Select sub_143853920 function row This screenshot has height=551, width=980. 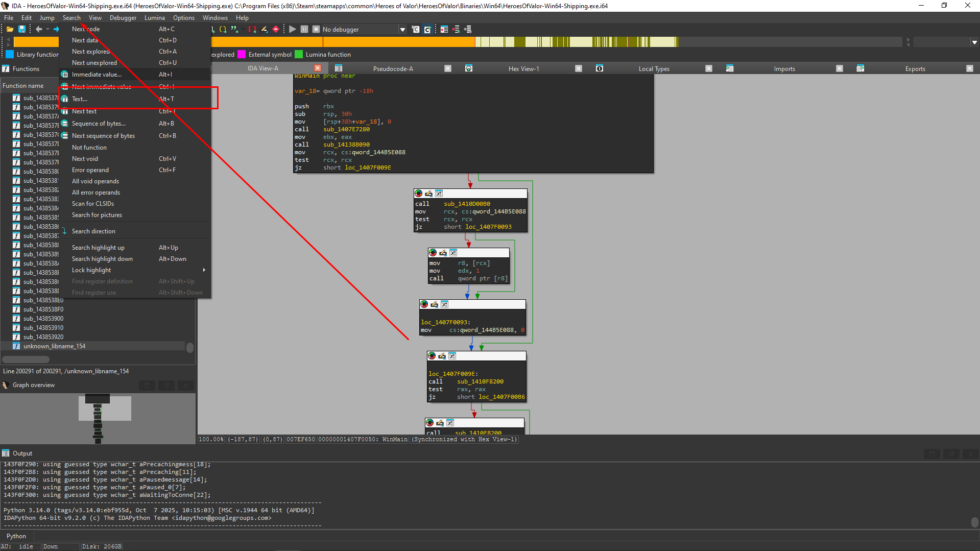pyautogui.click(x=93, y=337)
